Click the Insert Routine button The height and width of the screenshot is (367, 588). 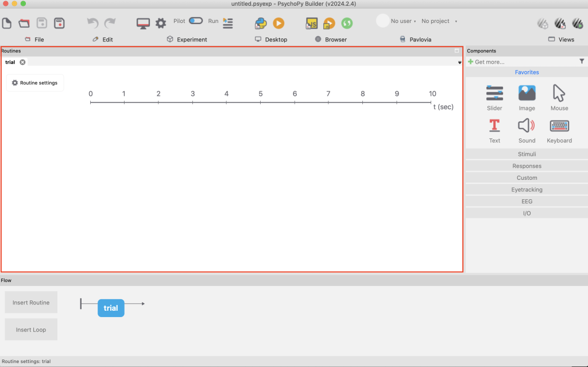pos(31,302)
